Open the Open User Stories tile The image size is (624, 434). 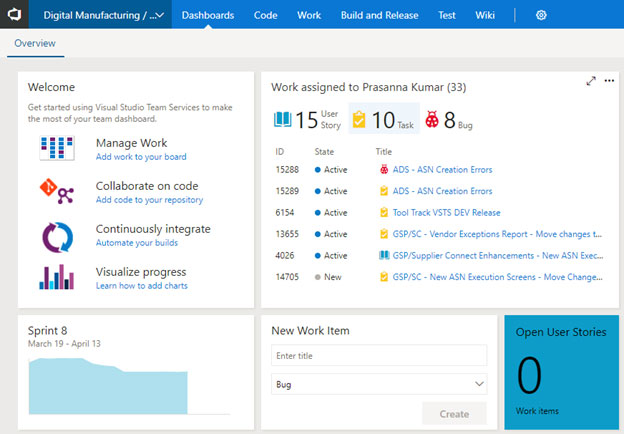click(x=561, y=372)
